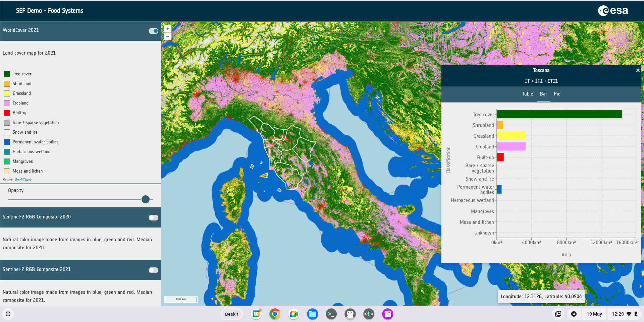The width and height of the screenshot is (644, 322).
Task: Close the Toscana statistics popup
Action: pos(638,70)
